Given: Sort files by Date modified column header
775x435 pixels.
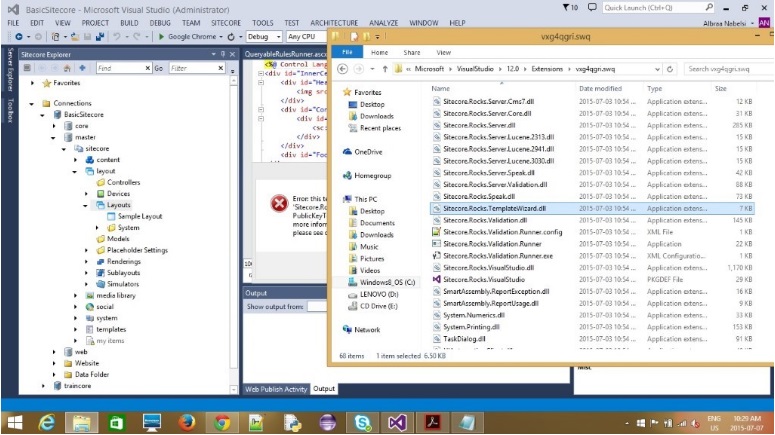Looking at the screenshot, I should point(600,88).
